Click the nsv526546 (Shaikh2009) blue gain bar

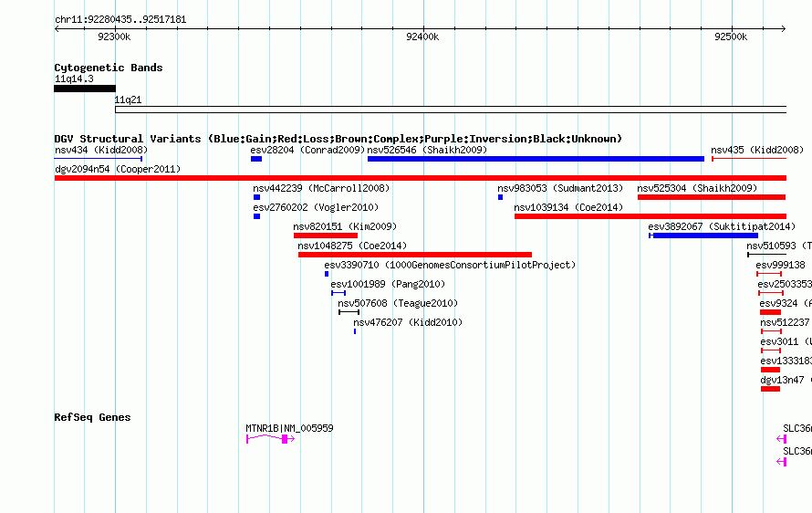536,159
